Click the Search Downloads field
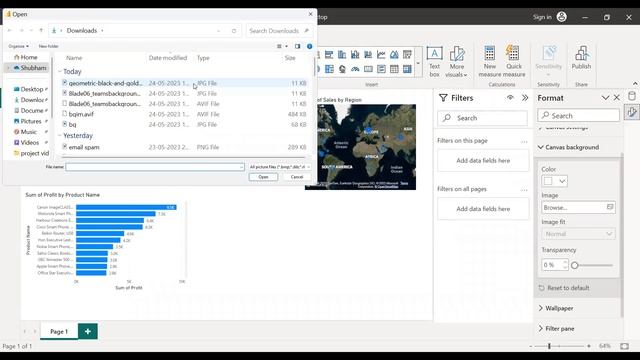Image resolution: width=640 pixels, height=360 pixels. pyautogui.click(x=279, y=31)
